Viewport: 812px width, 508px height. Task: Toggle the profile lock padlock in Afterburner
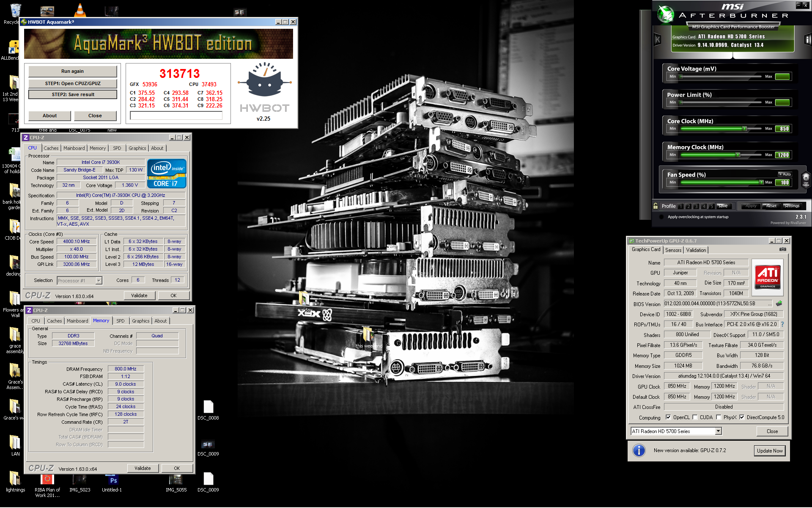tap(656, 206)
